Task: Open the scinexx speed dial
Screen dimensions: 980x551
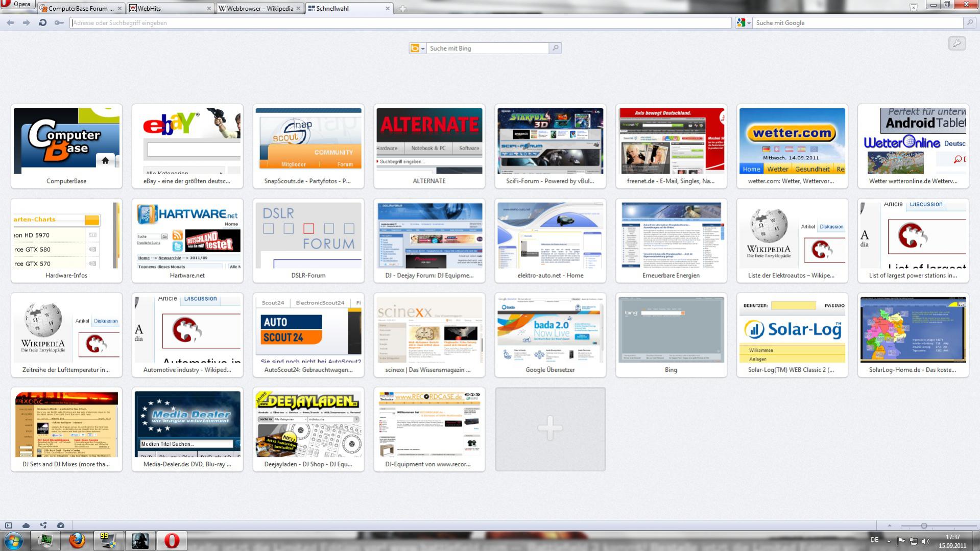Action: 429,336
